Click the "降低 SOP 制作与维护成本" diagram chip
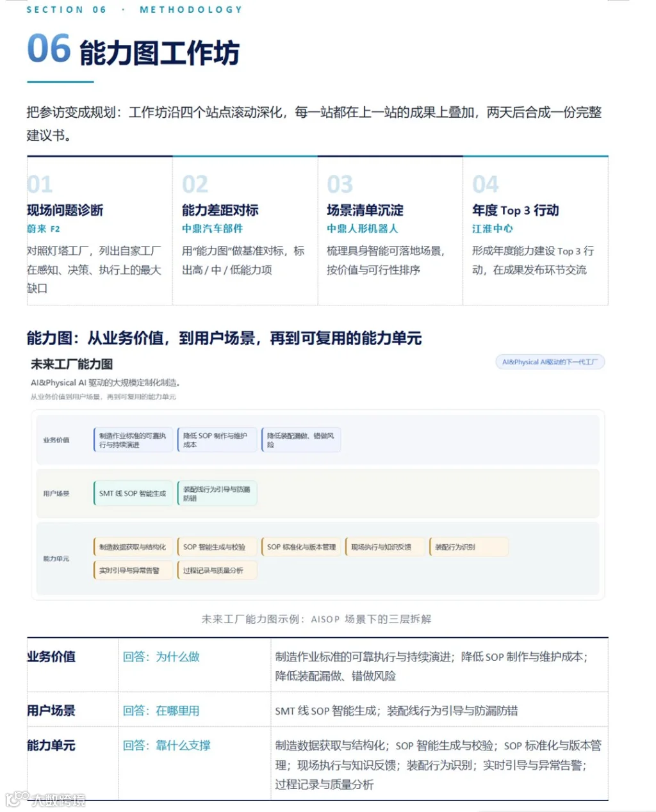Image resolution: width=656 pixels, height=812 pixels. [217, 440]
